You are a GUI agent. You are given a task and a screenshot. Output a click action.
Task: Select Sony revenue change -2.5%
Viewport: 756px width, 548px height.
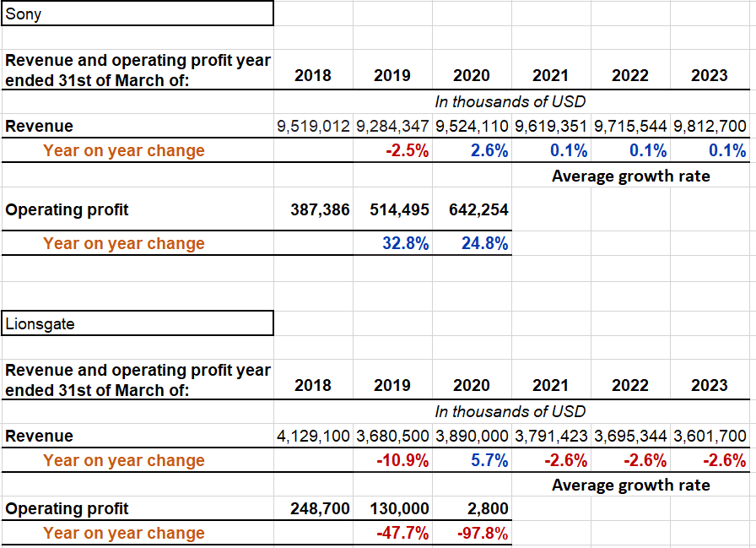[407, 150]
